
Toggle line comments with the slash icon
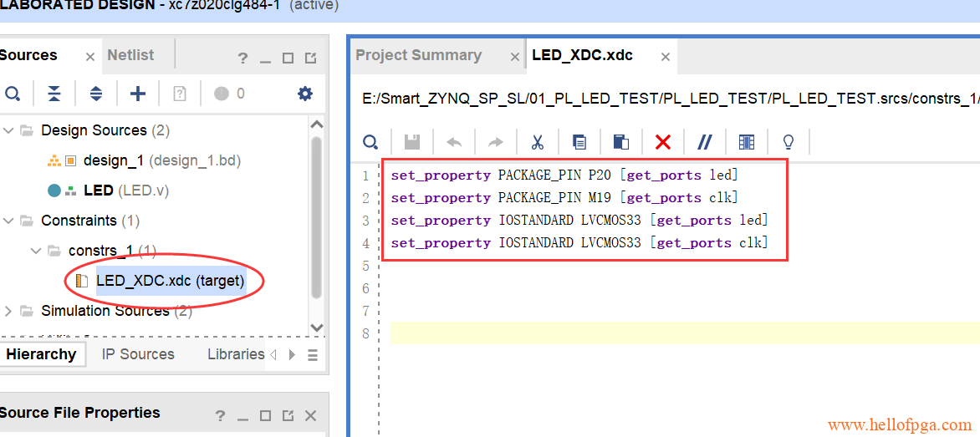[704, 142]
